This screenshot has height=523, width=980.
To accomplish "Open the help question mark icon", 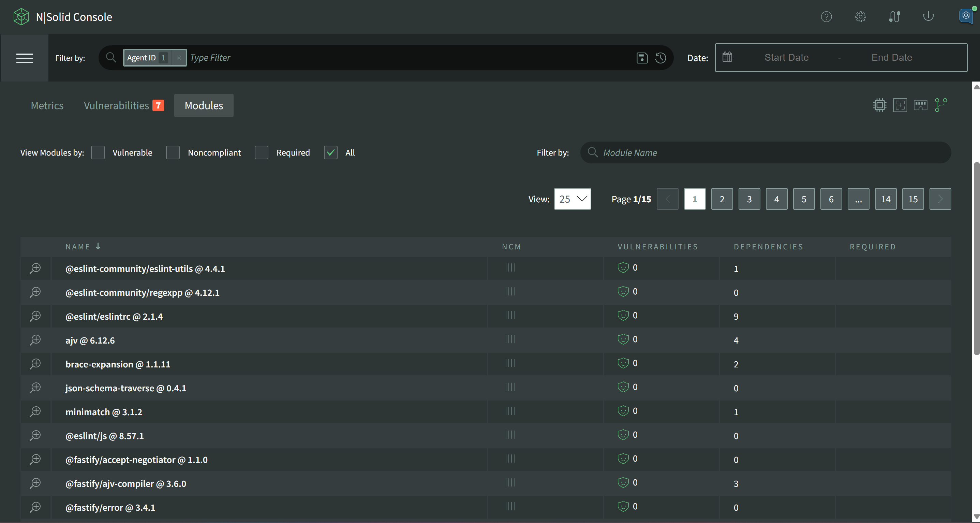I will [x=826, y=17].
